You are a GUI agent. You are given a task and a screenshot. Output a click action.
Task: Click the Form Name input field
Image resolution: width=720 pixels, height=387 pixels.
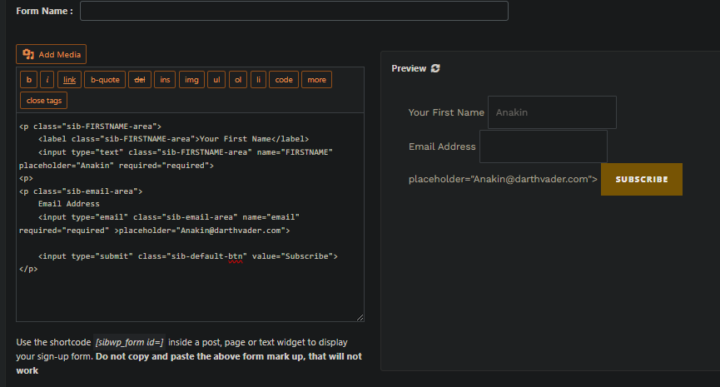294,11
